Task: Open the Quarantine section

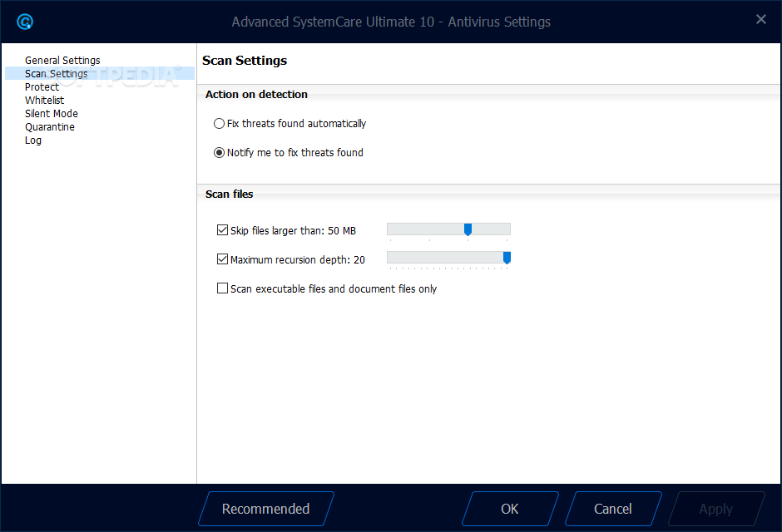Action: pos(50,127)
